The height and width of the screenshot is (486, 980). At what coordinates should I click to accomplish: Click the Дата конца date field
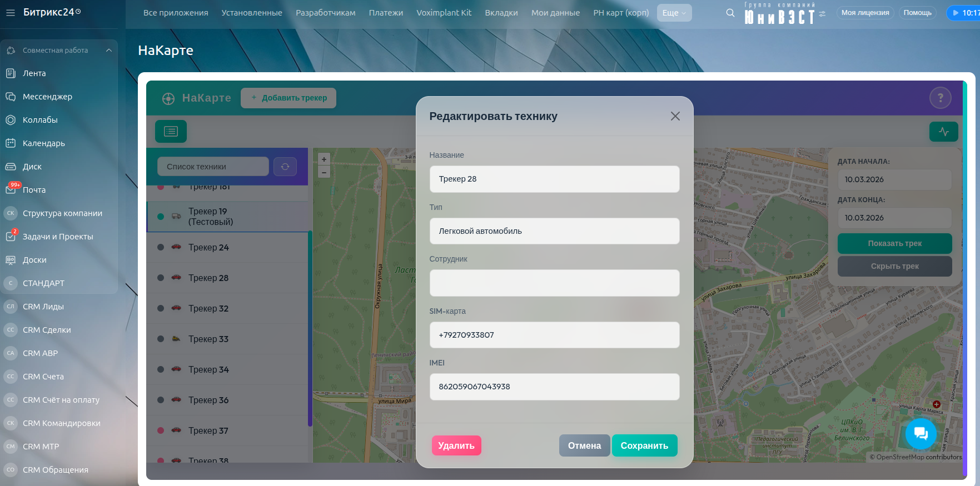[894, 218]
